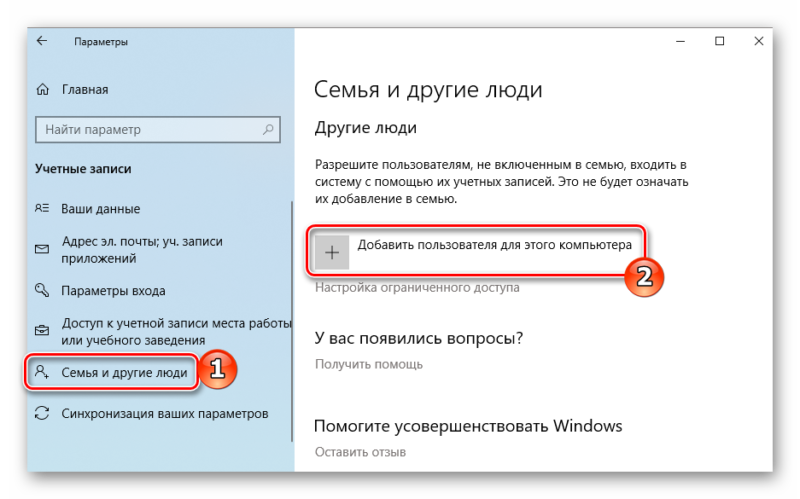Select Семья и другие люди in sidebar
Viewport: 800px width, 499px height.
tap(124, 372)
